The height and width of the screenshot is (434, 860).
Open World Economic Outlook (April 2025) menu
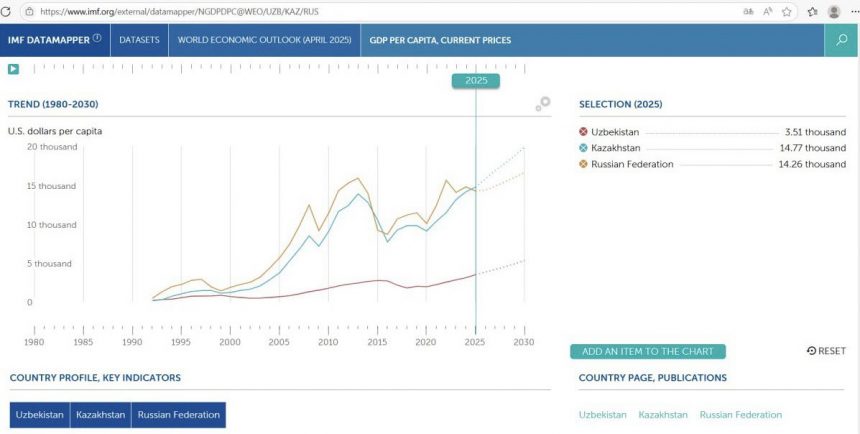coord(264,40)
